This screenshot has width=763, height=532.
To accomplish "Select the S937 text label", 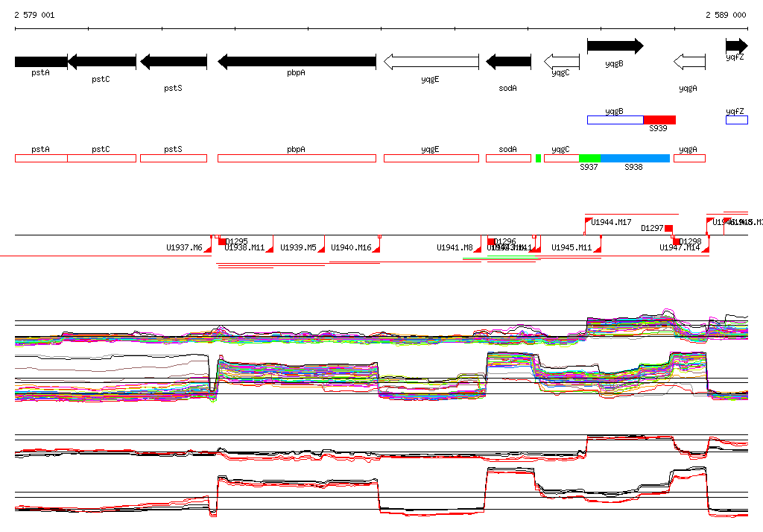I will (x=589, y=167).
